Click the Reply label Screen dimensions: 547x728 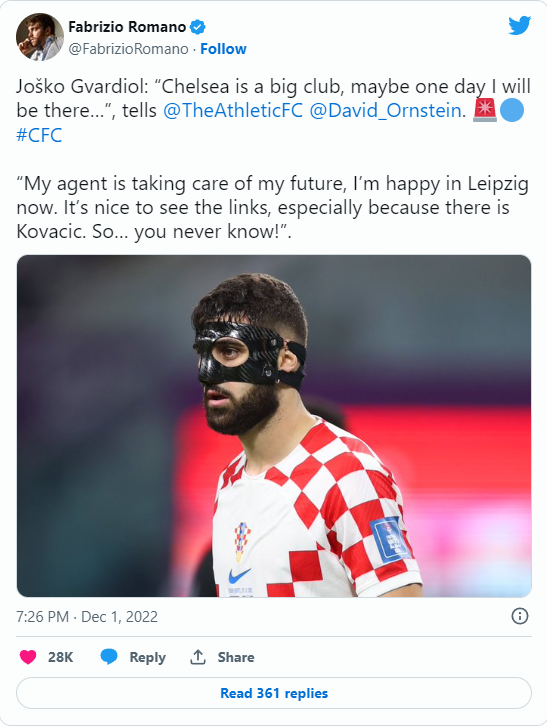coord(147,657)
